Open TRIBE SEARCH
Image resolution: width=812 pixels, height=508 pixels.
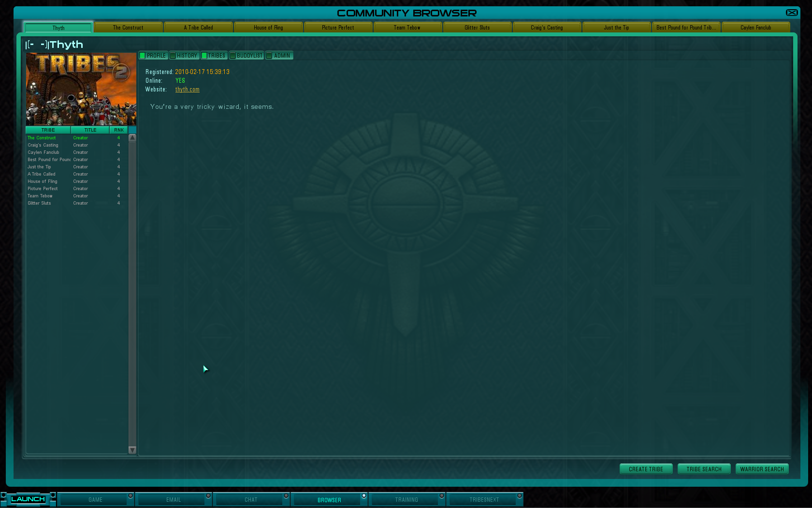[x=704, y=469]
